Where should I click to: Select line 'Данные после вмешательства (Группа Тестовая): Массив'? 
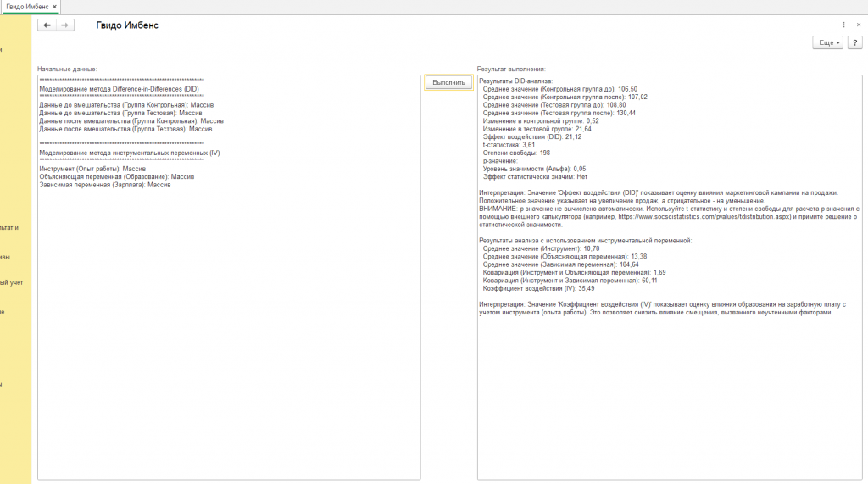[x=125, y=129]
